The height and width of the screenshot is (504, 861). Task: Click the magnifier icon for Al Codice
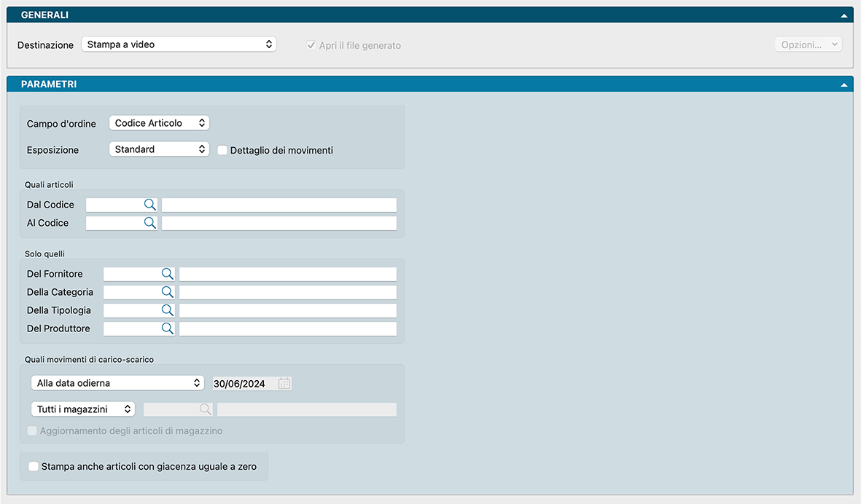click(x=149, y=223)
